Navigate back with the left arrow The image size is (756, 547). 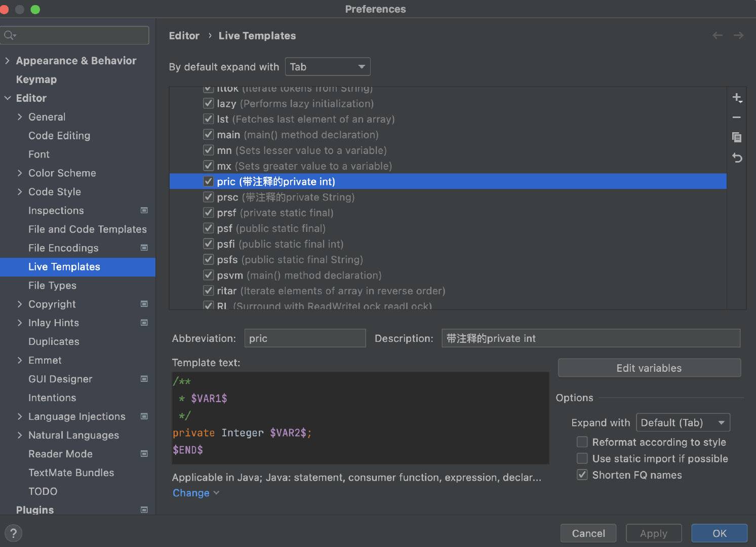point(718,35)
